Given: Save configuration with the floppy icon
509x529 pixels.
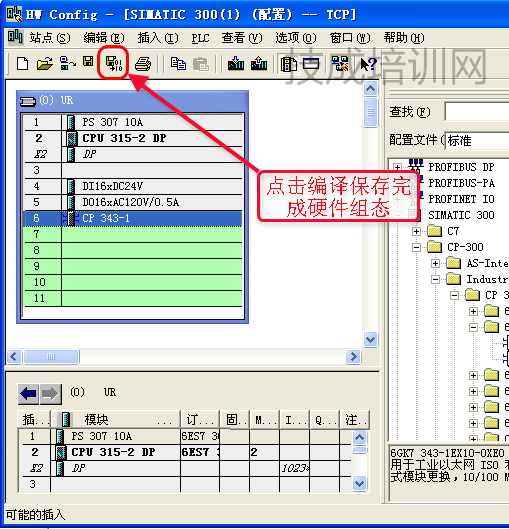Looking at the screenshot, I should [88, 62].
